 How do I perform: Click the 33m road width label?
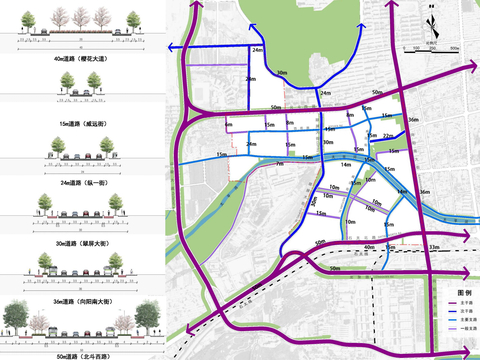pos(434,247)
